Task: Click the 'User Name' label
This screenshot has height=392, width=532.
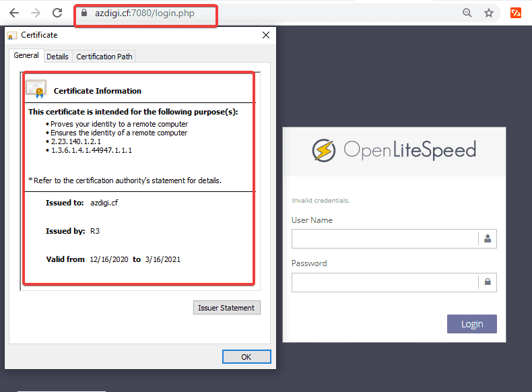Action: click(x=312, y=220)
